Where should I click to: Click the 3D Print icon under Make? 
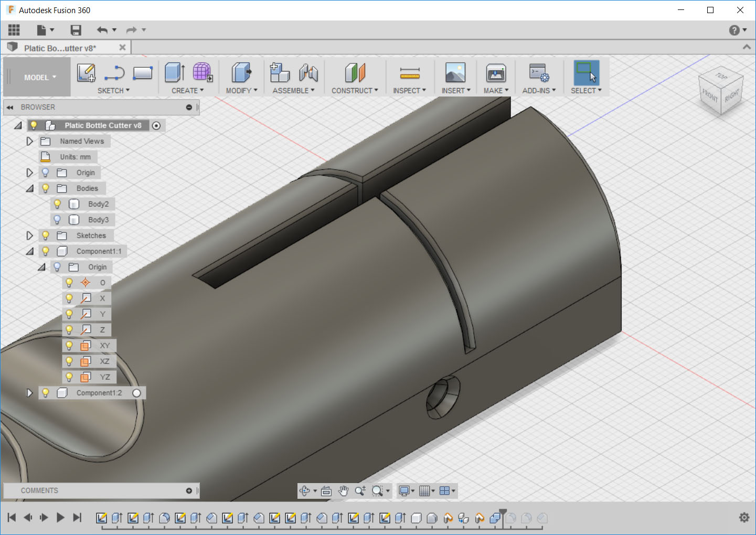click(x=495, y=73)
